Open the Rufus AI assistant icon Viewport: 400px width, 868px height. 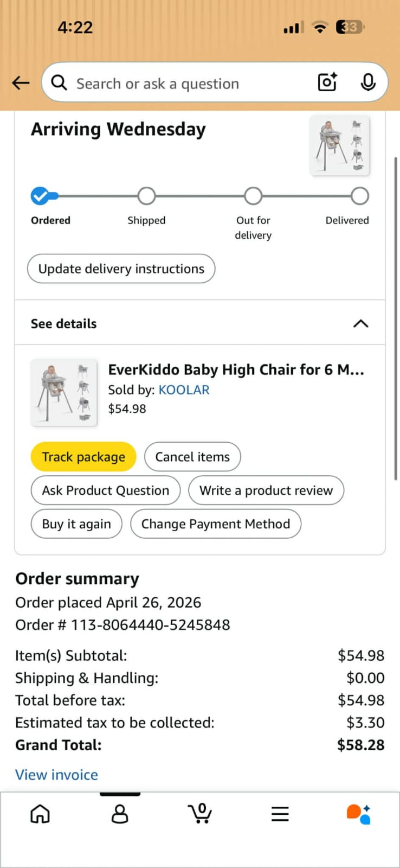tap(359, 814)
